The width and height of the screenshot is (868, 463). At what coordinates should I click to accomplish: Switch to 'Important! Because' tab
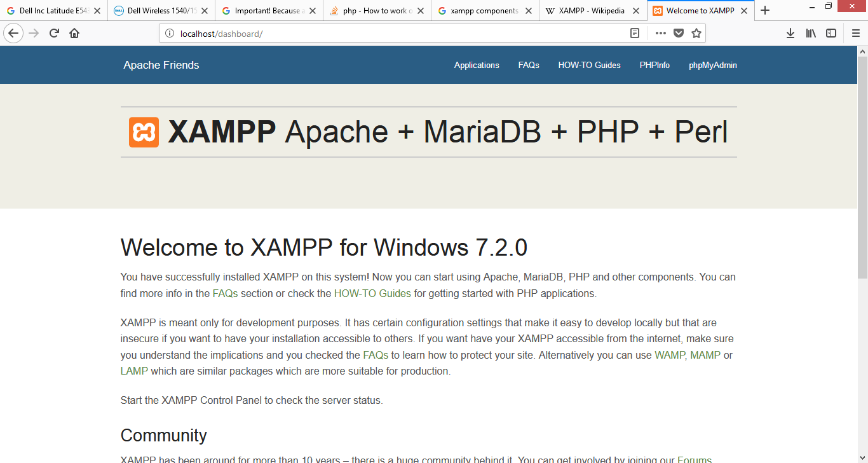(269, 11)
